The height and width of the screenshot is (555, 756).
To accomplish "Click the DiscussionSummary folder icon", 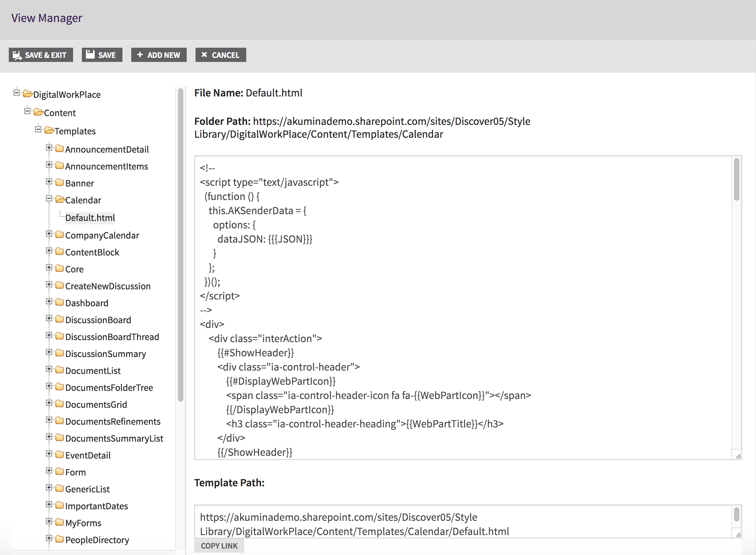I will [60, 353].
